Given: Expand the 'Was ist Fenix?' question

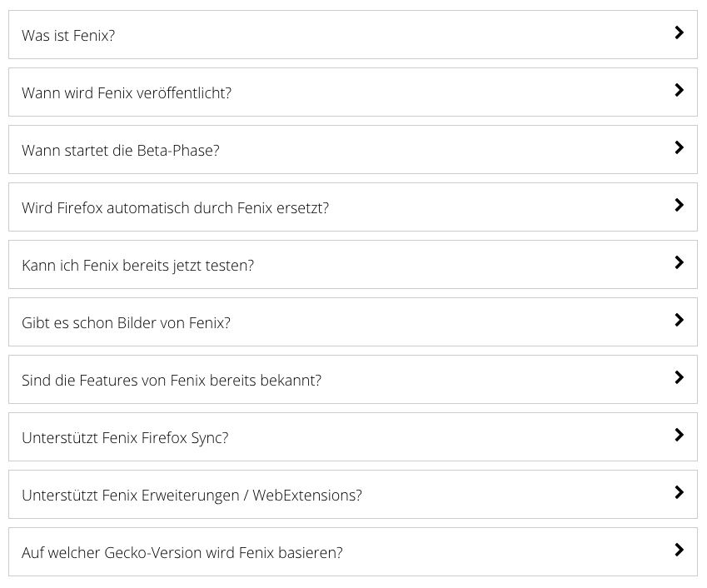Looking at the screenshot, I should 68,35.
